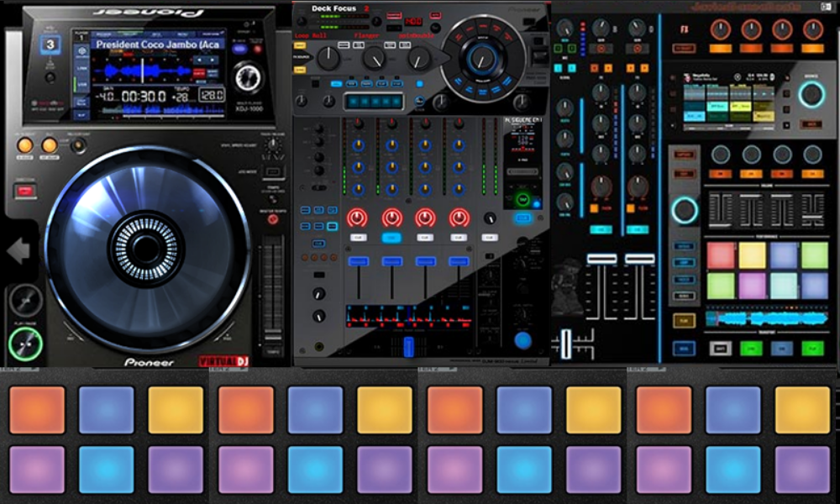Trigger the first orange pad in bottom pad bank
Viewport: 840px width, 504px height.
point(37,410)
